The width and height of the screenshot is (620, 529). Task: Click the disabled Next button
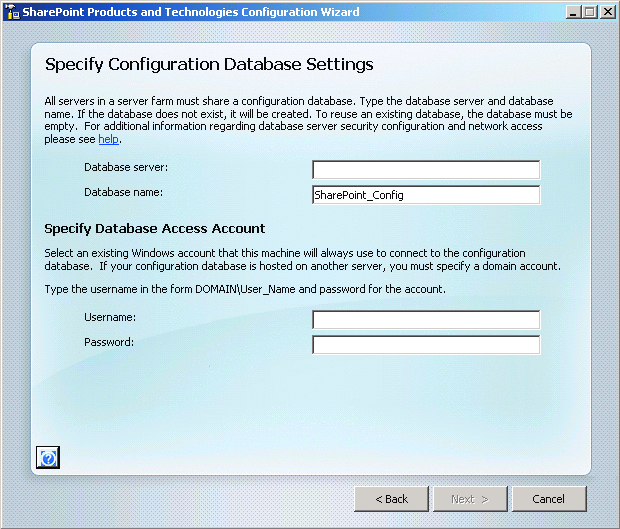470,499
